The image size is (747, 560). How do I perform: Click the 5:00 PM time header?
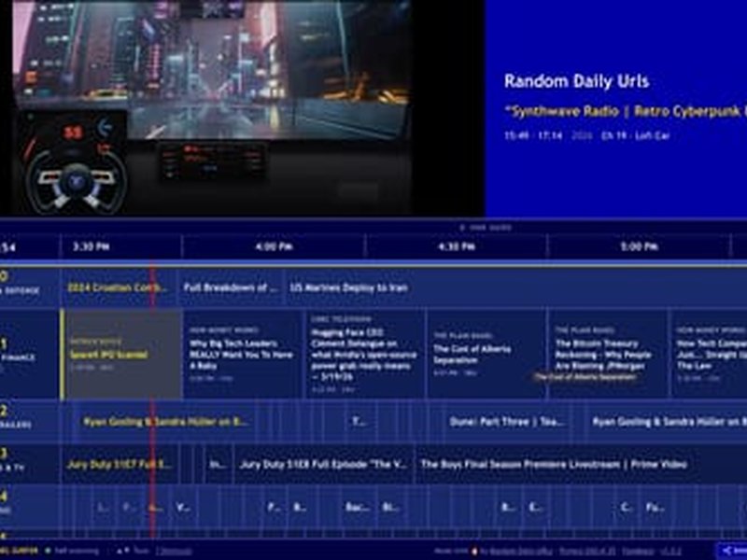(x=639, y=247)
